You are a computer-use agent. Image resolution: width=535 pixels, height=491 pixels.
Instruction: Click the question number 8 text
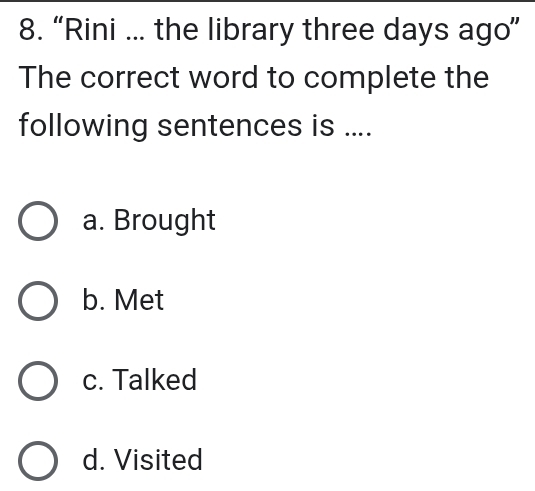coord(31,30)
